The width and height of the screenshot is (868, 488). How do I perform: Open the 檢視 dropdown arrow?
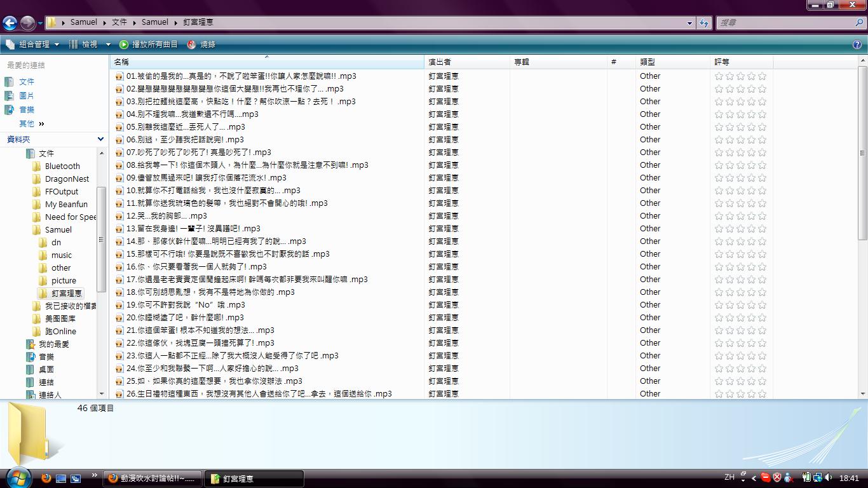(x=108, y=44)
